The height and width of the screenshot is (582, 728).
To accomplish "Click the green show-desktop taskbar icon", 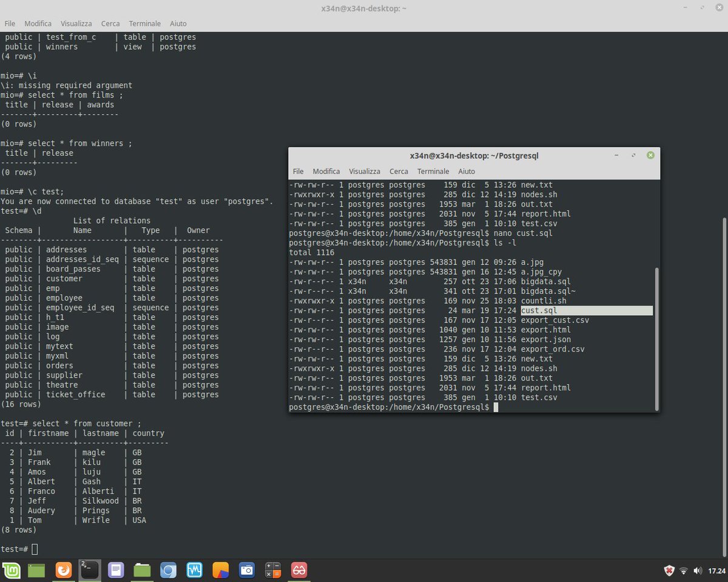I will pos(38,570).
